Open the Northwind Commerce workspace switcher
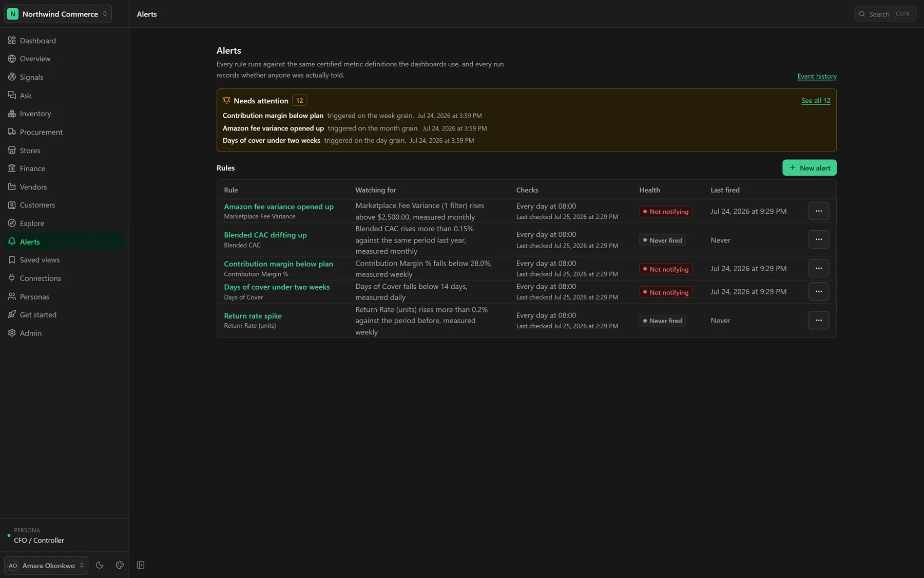 58,14
